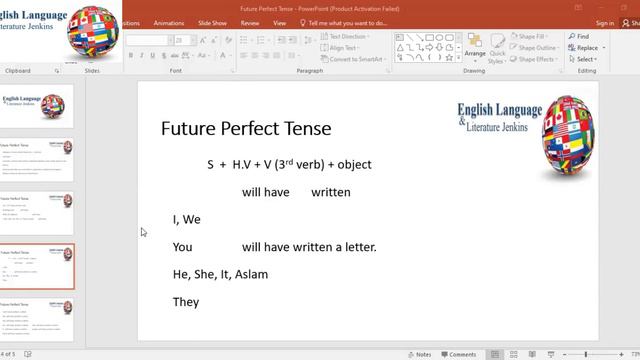
Task: Open the Select dropdown in Editing
Action: click(x=584, y=59)
